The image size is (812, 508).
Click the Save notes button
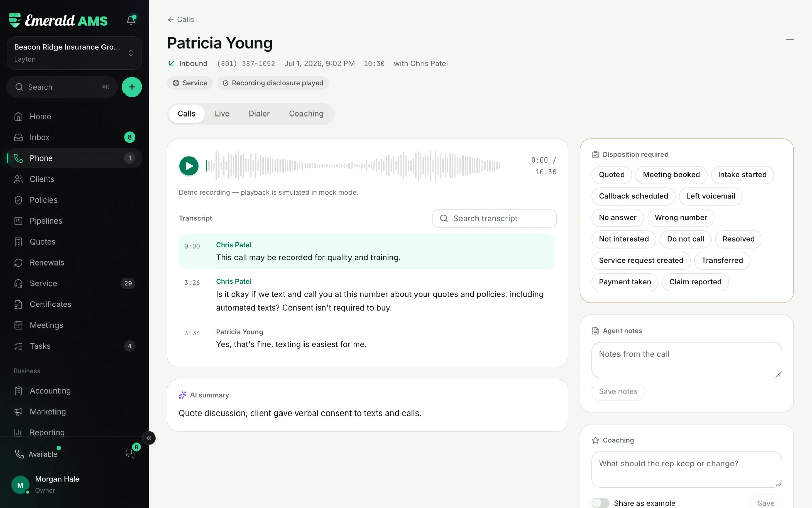pos(618,391)
